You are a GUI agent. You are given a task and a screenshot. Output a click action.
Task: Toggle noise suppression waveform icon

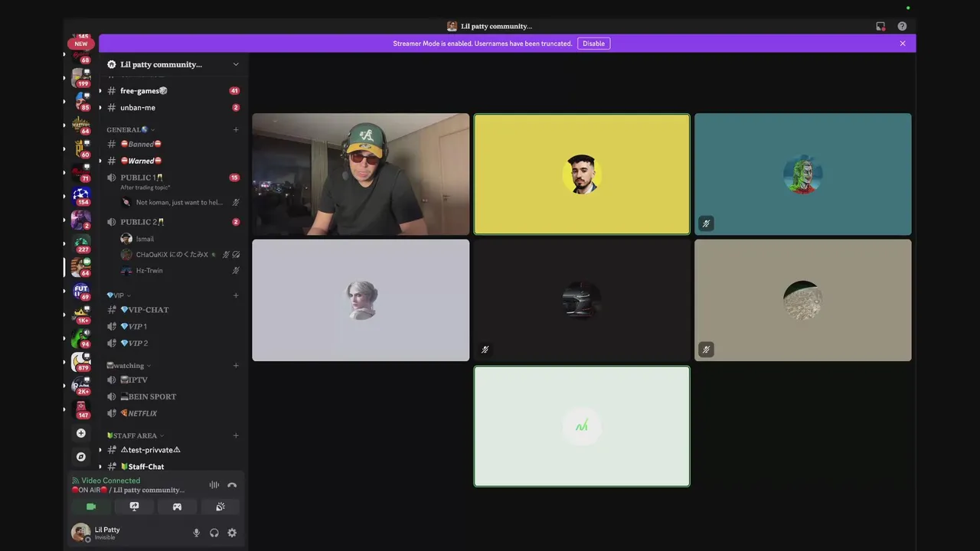(214, 485)
